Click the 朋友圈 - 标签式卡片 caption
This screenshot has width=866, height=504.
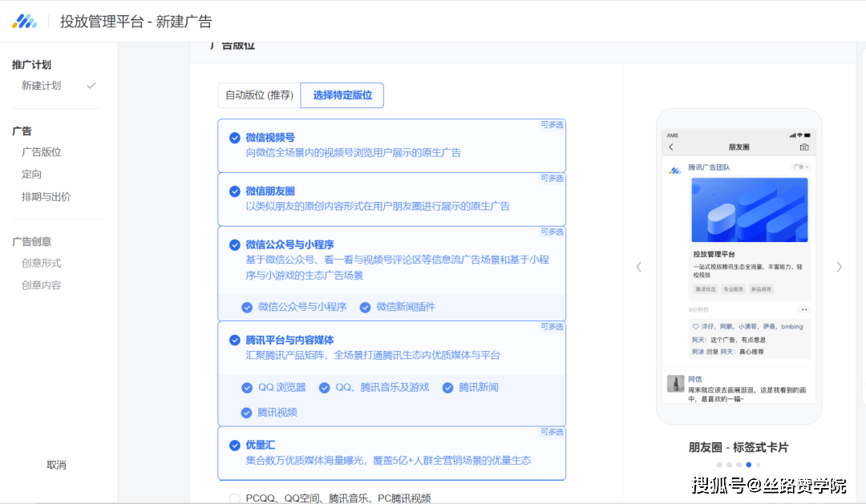739,448
